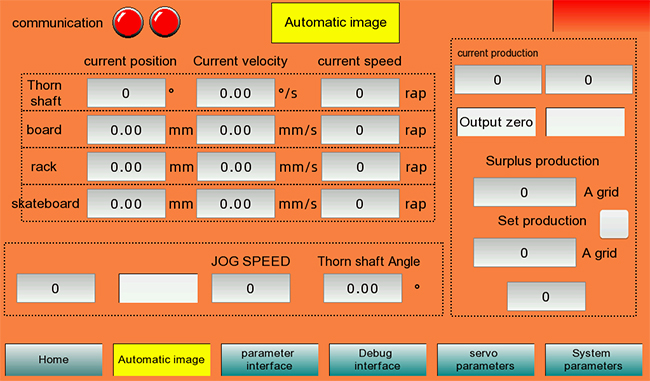Select board current velocity field
The width and height of the screenshot is (650, 381).
235,130
